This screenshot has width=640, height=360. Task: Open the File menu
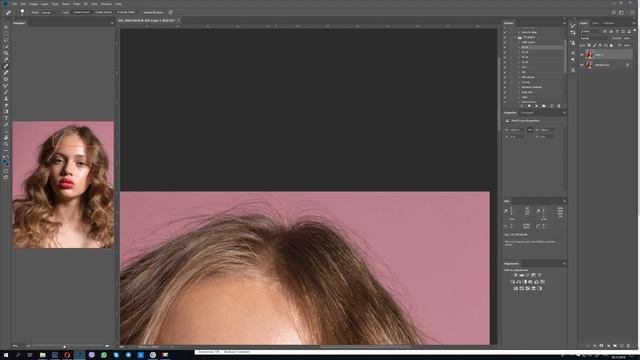point(15,4)
